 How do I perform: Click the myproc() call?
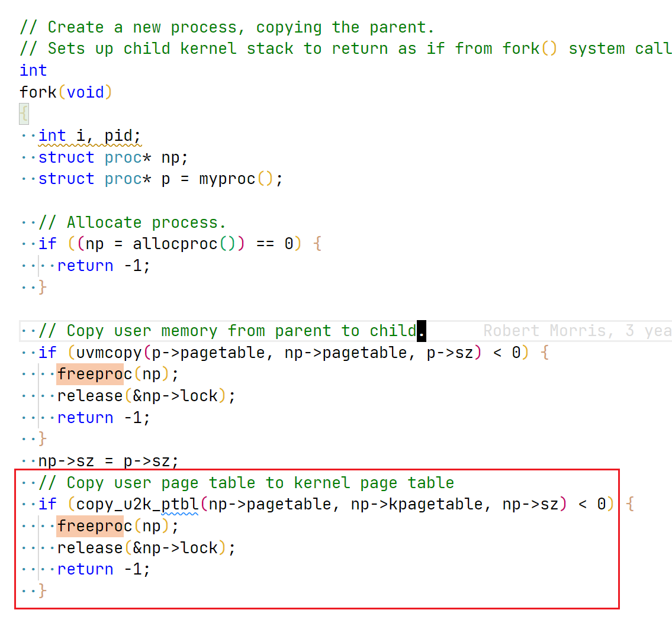point(227,179)
